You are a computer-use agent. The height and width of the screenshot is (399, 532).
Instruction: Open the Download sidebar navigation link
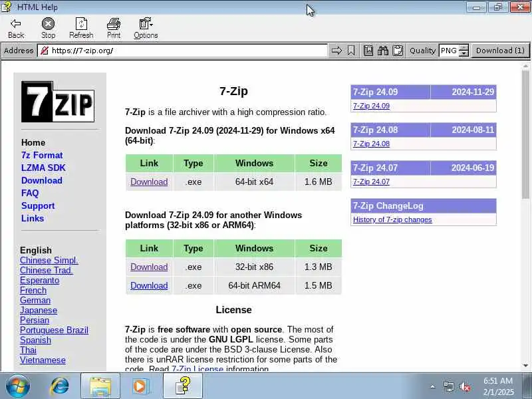pyautogui.click(x=41, y=180)
